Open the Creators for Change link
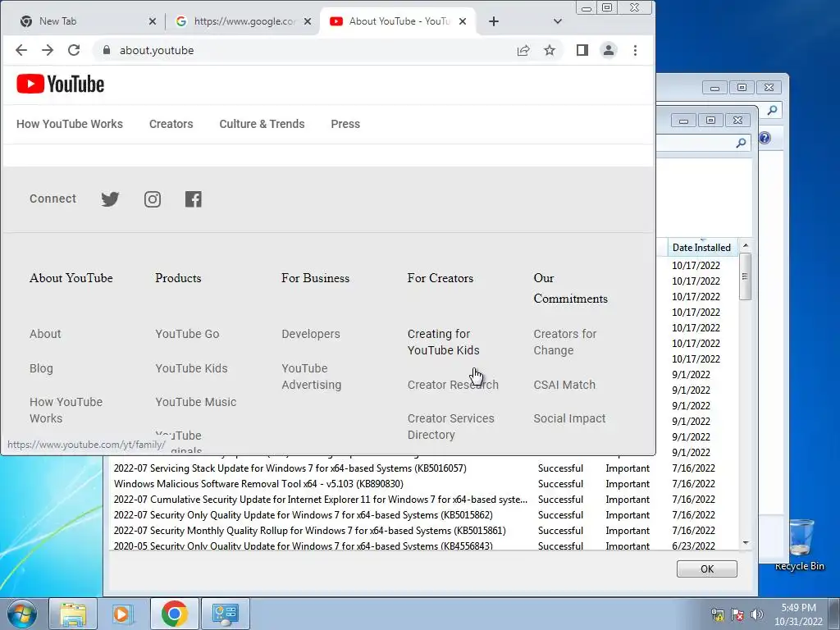Image resolution: width=840 pixels, height=630 pixels. 564,342
